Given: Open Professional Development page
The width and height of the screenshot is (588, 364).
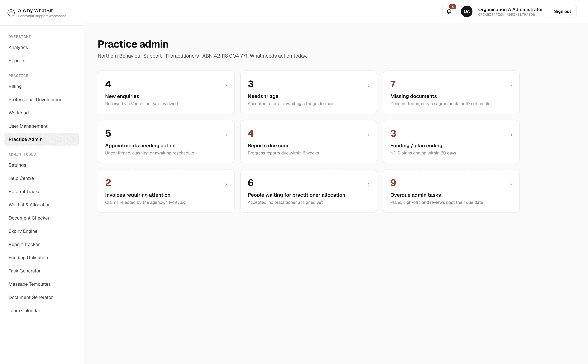Looking at the screenshot, I should point(41,100).
